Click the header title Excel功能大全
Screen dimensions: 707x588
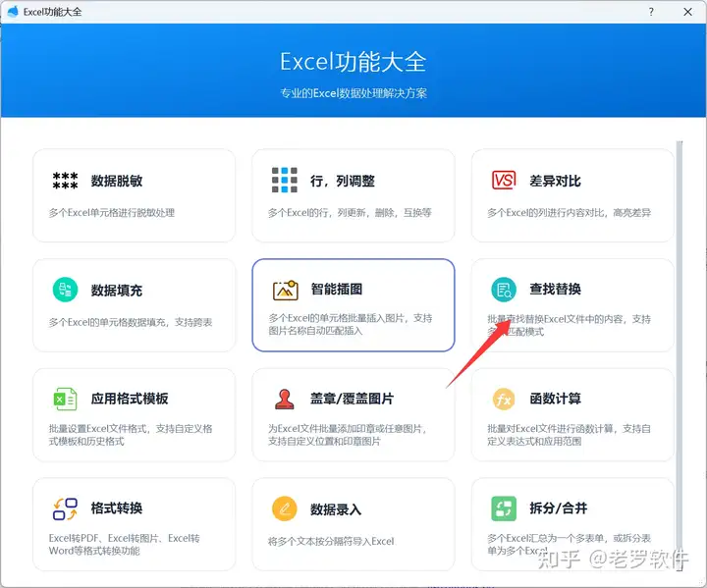[x=353, y=62]
